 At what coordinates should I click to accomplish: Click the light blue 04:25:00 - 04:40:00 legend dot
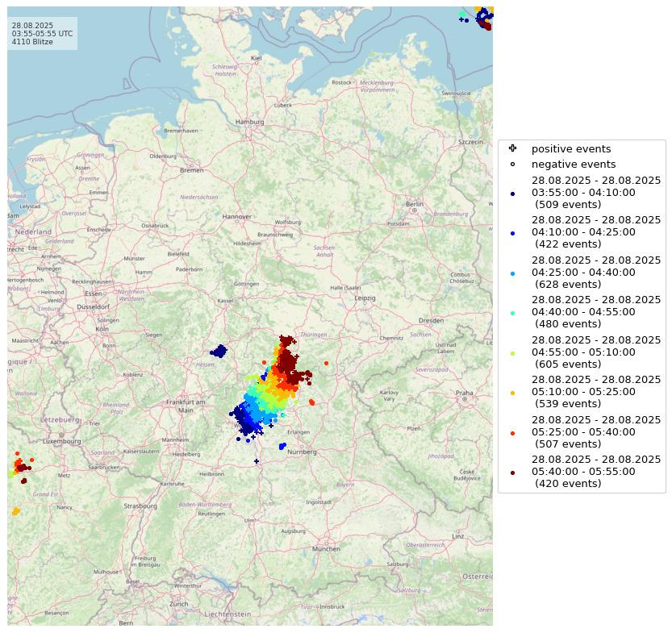coord(512,273)
